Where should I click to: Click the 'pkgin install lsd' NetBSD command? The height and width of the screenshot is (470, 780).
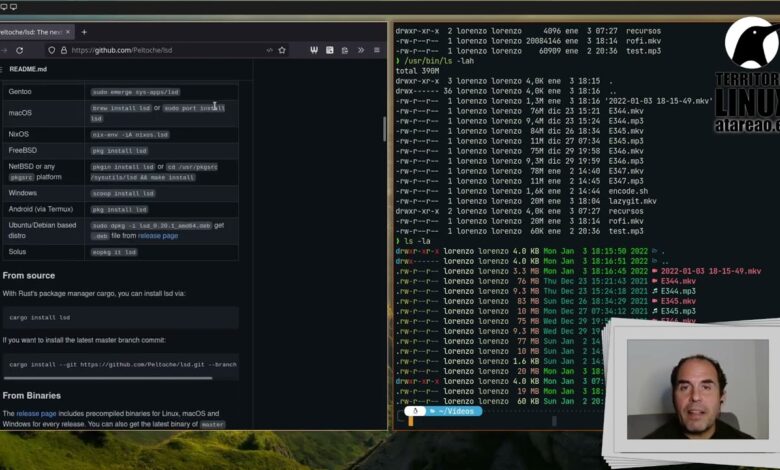click(x=123, y=167)
